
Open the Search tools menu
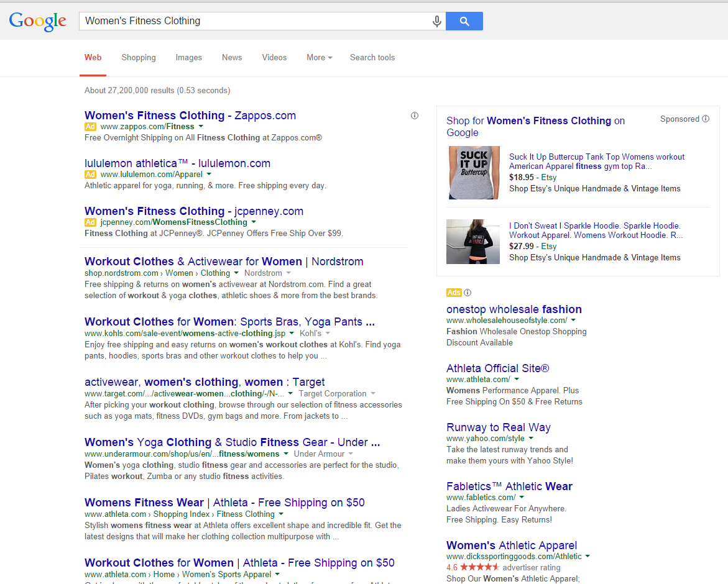(372, 58)
